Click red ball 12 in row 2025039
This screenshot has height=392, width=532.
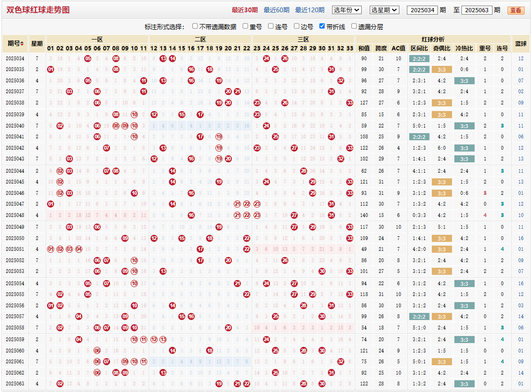(154, 114)
